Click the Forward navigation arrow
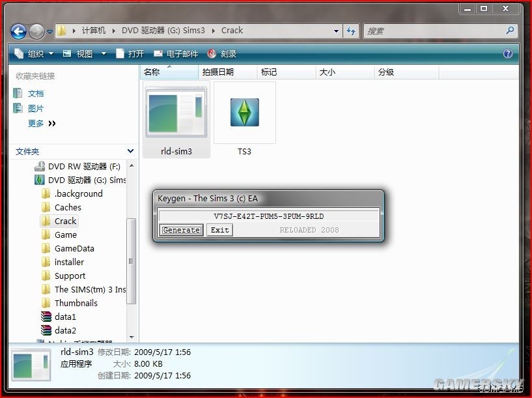This screenshot has height=398, width=532. coord(36,31)
